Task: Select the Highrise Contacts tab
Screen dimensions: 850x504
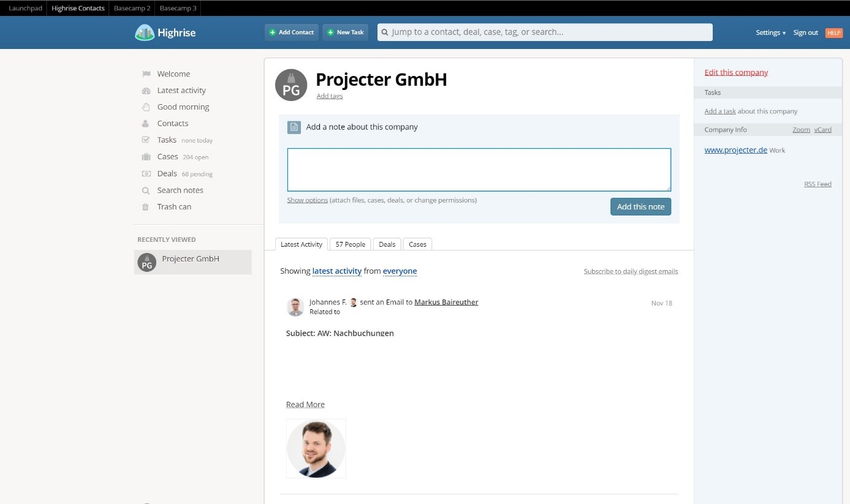Action: pyautogui.click(x=78, y=9)
